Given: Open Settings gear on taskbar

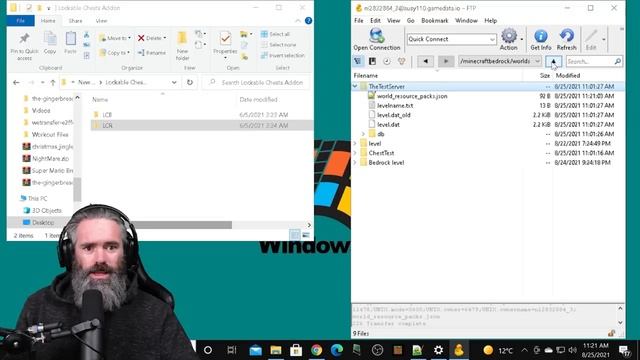Looking at the screenshot, I should pos(438,350).
